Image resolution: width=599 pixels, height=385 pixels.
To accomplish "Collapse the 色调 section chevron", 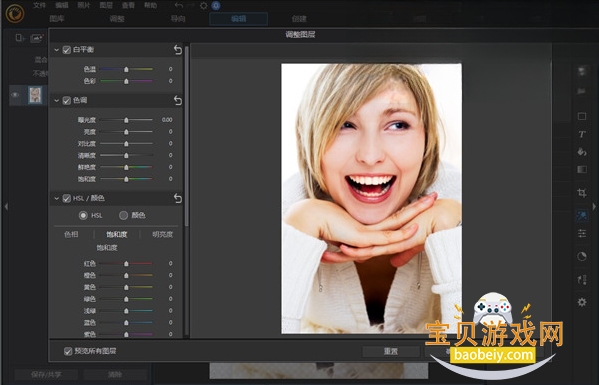I will point(57,100).
